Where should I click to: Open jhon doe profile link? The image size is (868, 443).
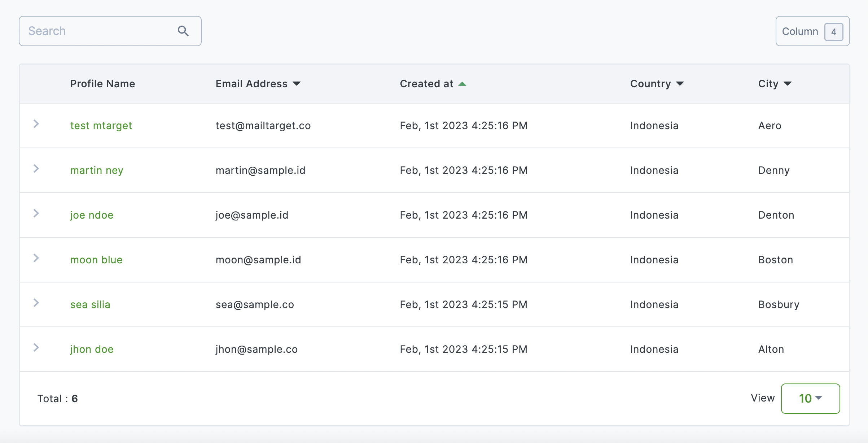[92, 349]
